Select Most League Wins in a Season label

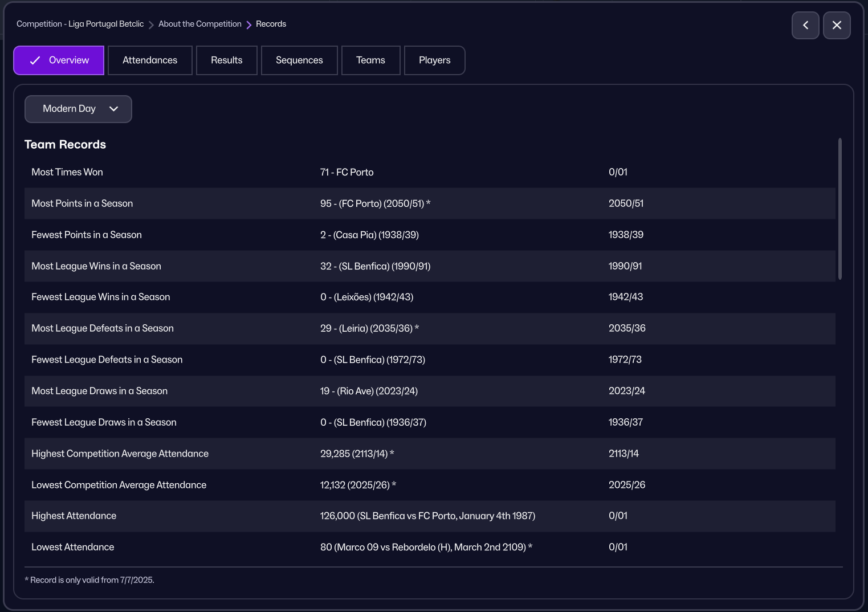click(x=96, y=266)
